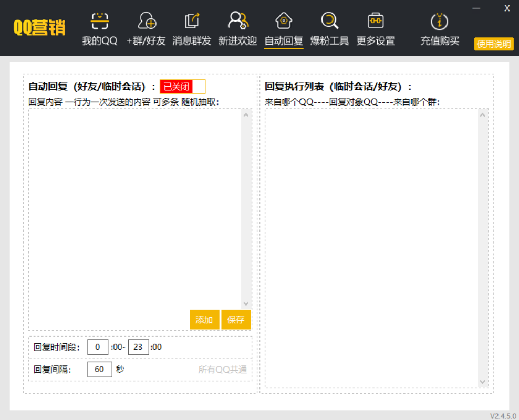This screenshot has height=420, width=519.
Task: Open the 使用说明 instructions button
Action: 494,44
